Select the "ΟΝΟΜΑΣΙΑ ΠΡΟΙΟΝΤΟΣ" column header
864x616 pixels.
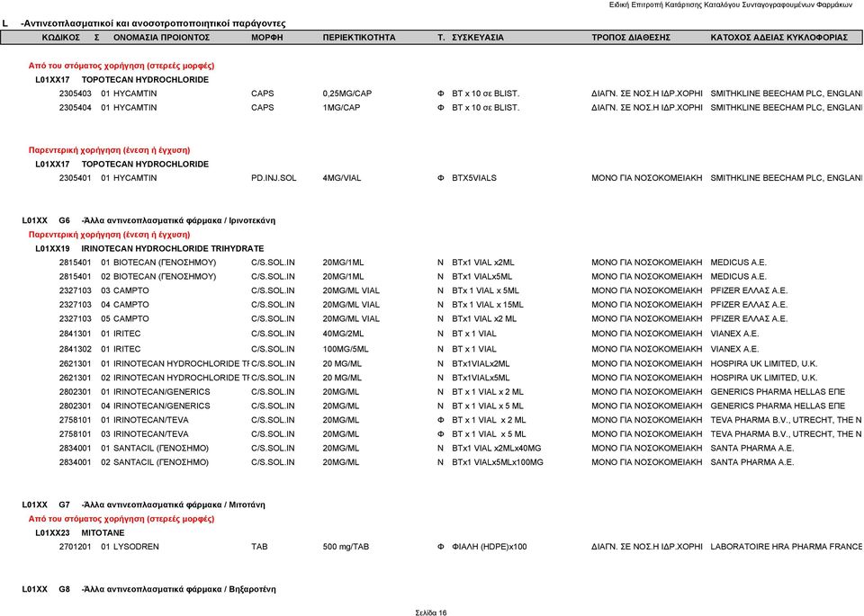[x=161, y=38]
